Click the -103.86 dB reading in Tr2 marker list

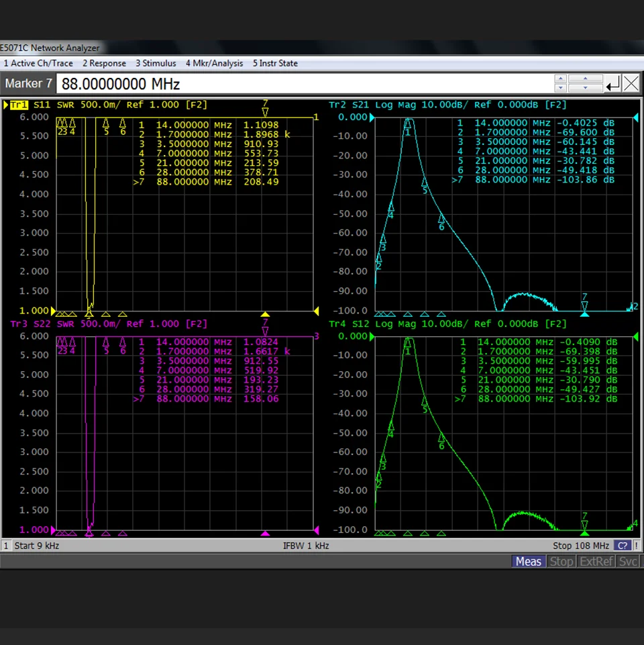586,180
